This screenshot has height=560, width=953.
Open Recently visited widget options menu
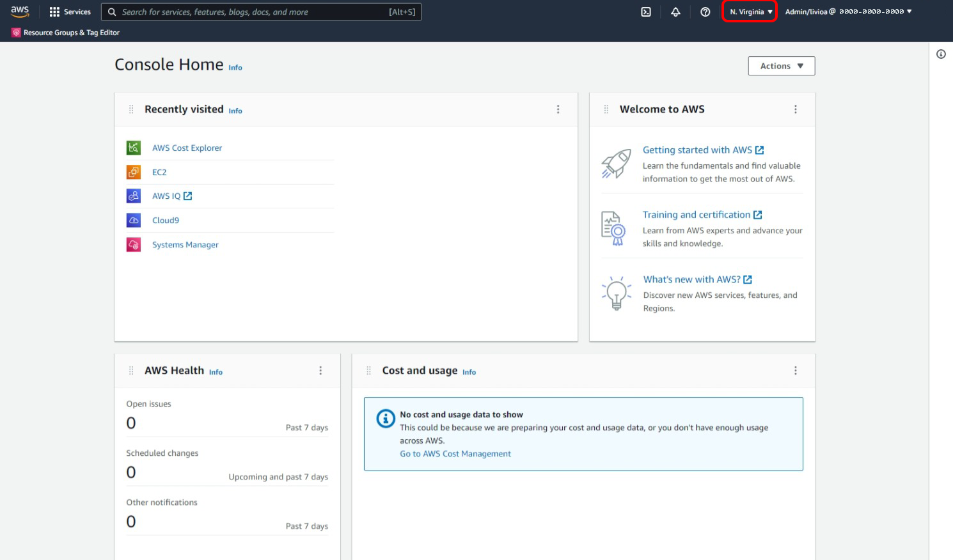(x=558, y=109)
